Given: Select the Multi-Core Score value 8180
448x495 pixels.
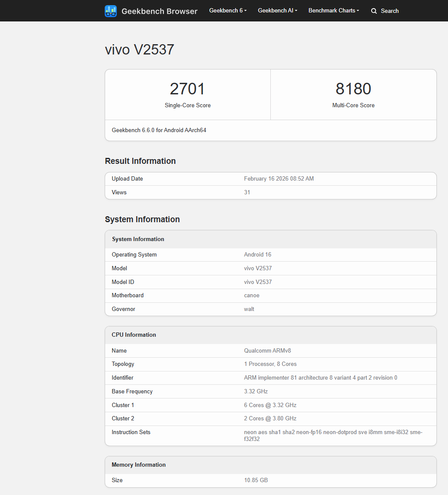Looking at the screenshot, I should coord(353,89).
